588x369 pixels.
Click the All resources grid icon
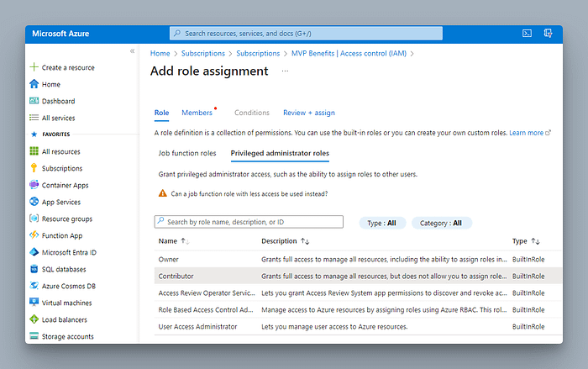coord(34,151)
